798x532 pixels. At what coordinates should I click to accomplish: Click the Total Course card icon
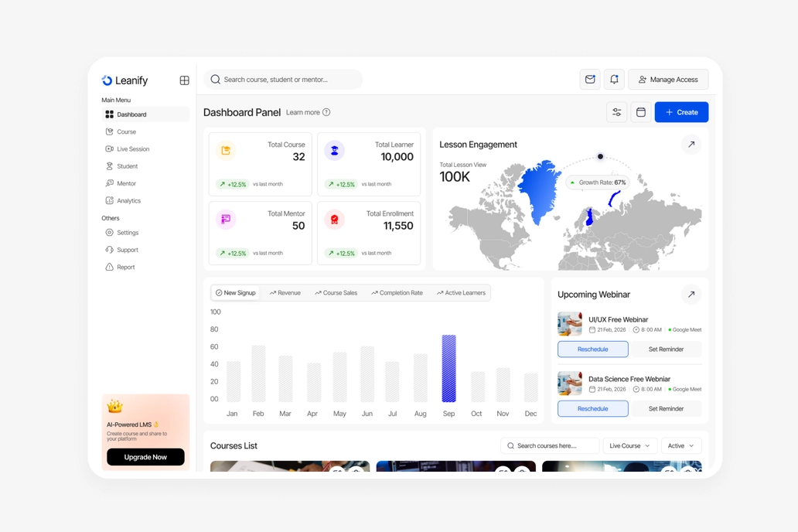(x=226, y=151)
